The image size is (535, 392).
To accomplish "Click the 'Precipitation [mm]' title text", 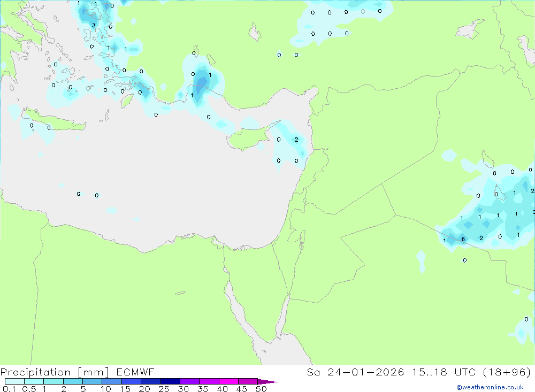I will (x=55, y=372).
